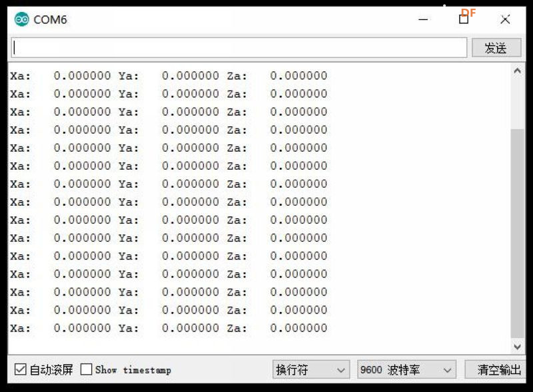Open the 换行符 line ending dropdown

[311, 369]
